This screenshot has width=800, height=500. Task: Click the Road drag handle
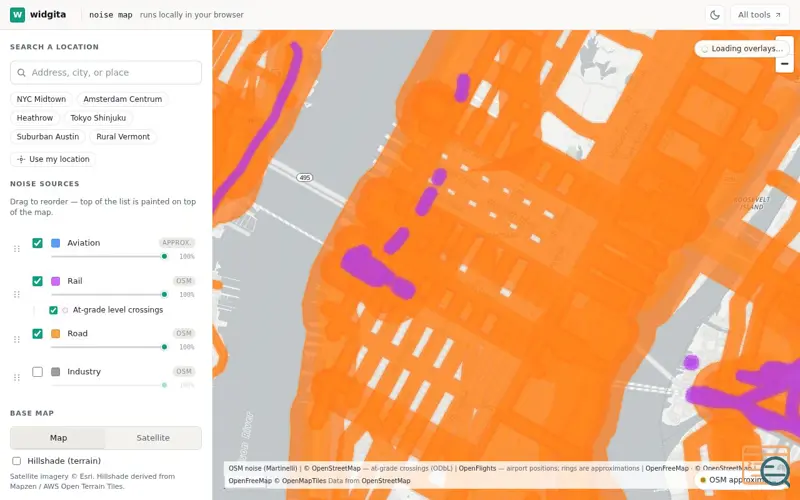coord(17,339)
